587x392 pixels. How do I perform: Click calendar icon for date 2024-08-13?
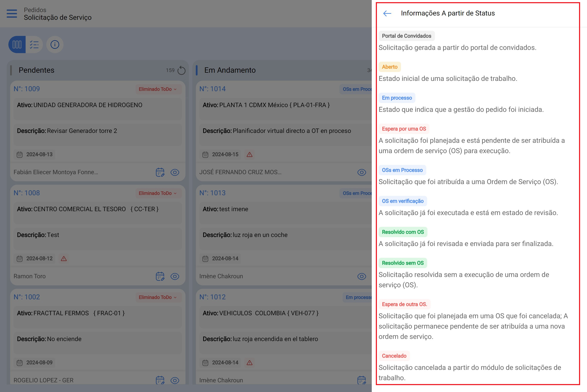[20, 155]
